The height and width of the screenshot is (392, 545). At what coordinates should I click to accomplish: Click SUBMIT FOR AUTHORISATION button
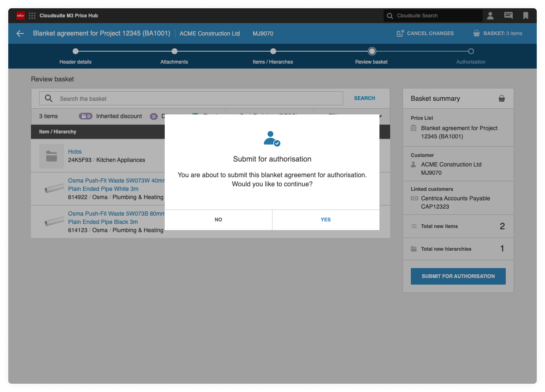pos(458,276)
